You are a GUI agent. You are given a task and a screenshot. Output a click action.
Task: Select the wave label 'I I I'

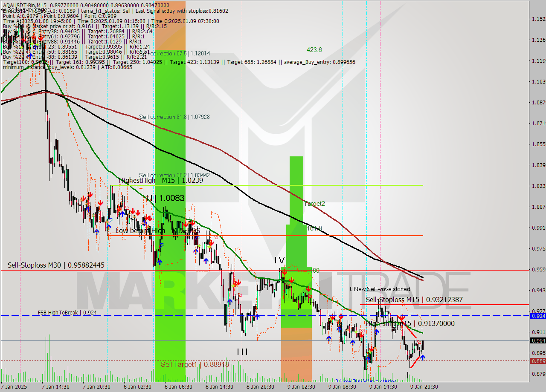[x=242, y=352]
